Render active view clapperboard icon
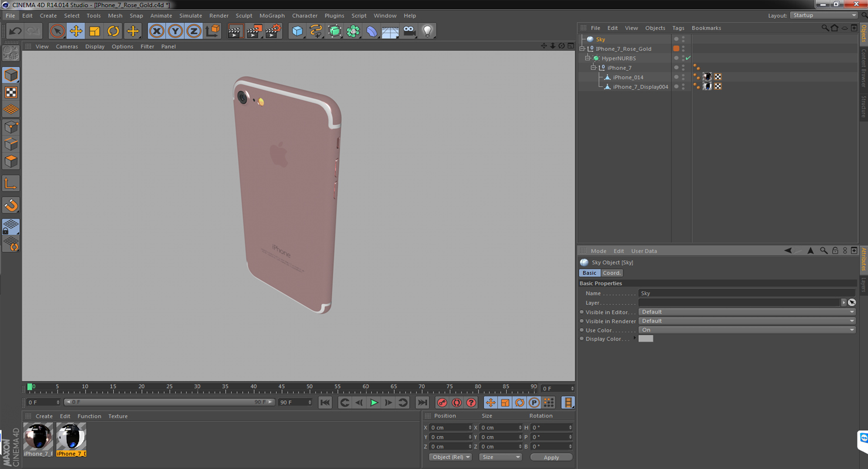The height and width of the screenshot is (469, 868). coord(235,31)
